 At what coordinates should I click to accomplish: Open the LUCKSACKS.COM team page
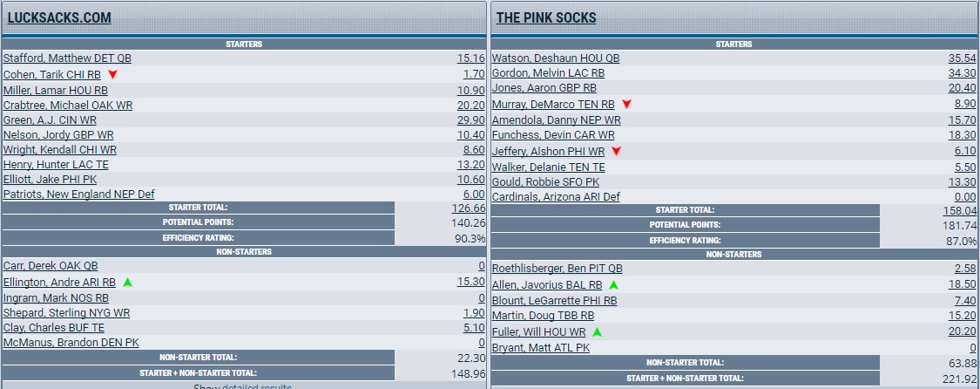(x=58, y=17)
